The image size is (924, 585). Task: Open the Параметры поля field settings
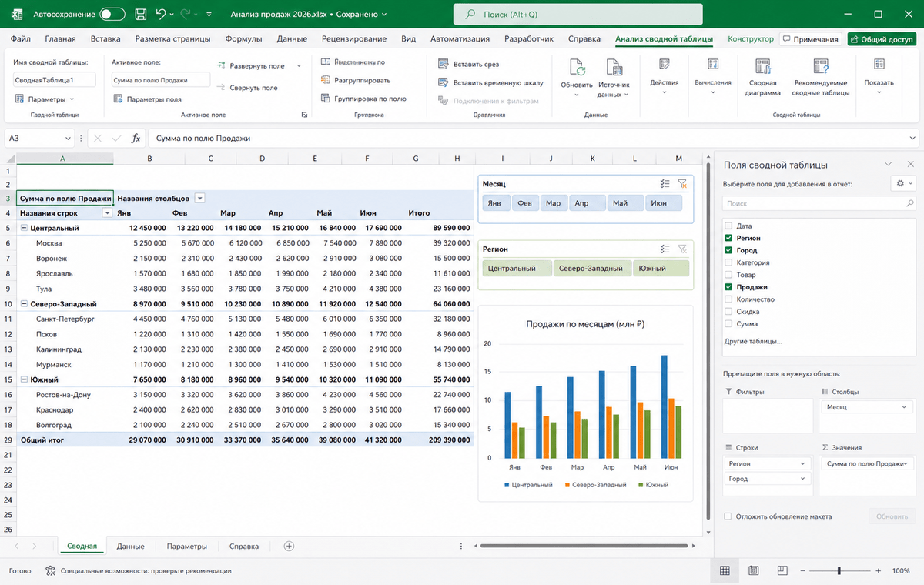pos(147,99)
